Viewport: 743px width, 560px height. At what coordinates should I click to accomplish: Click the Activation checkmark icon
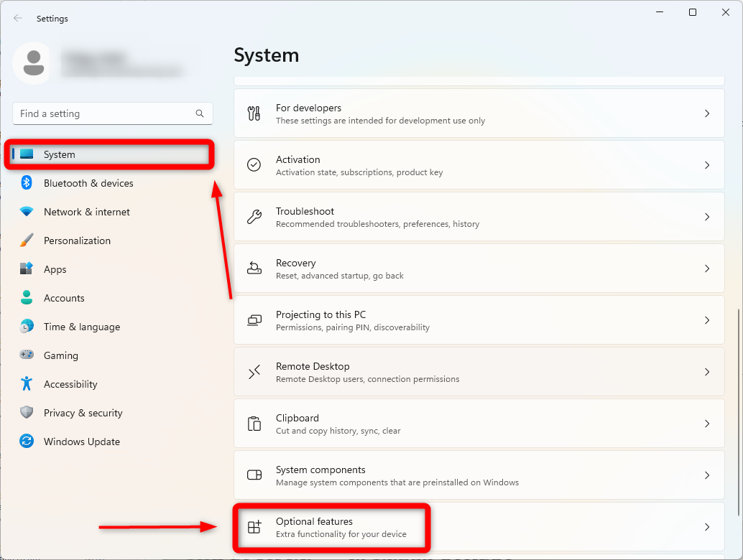[x=254, y=164]
